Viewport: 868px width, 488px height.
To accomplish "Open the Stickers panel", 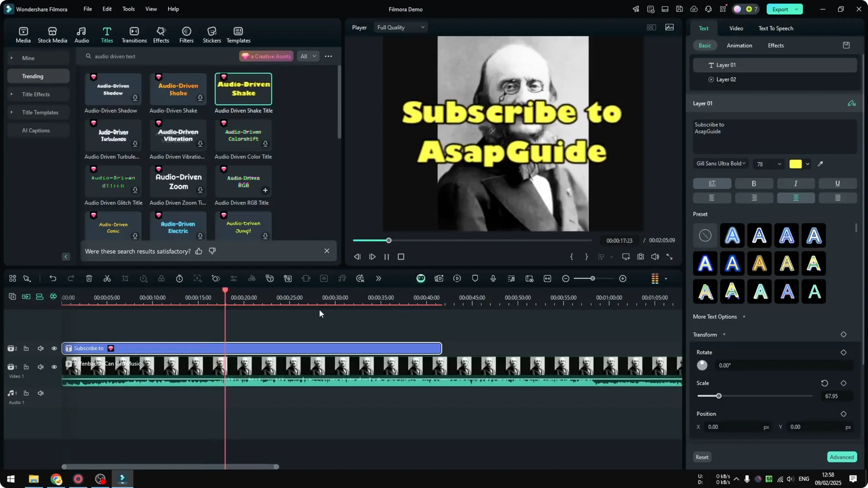I will 212,34.
